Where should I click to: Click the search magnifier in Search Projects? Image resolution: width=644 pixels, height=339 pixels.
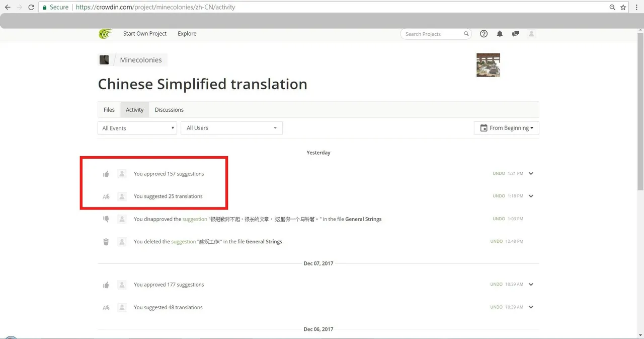pos(466,34)
